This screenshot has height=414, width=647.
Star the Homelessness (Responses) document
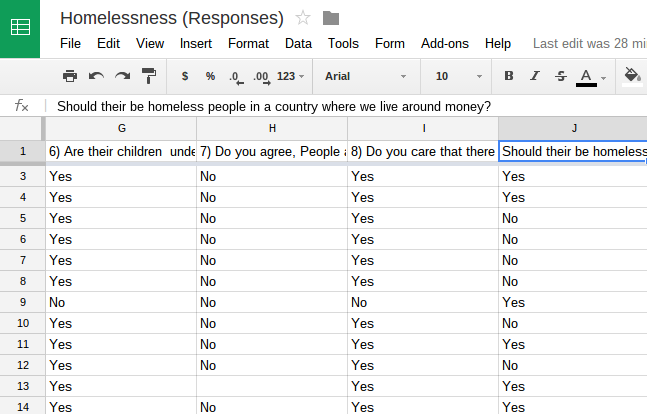303,18
